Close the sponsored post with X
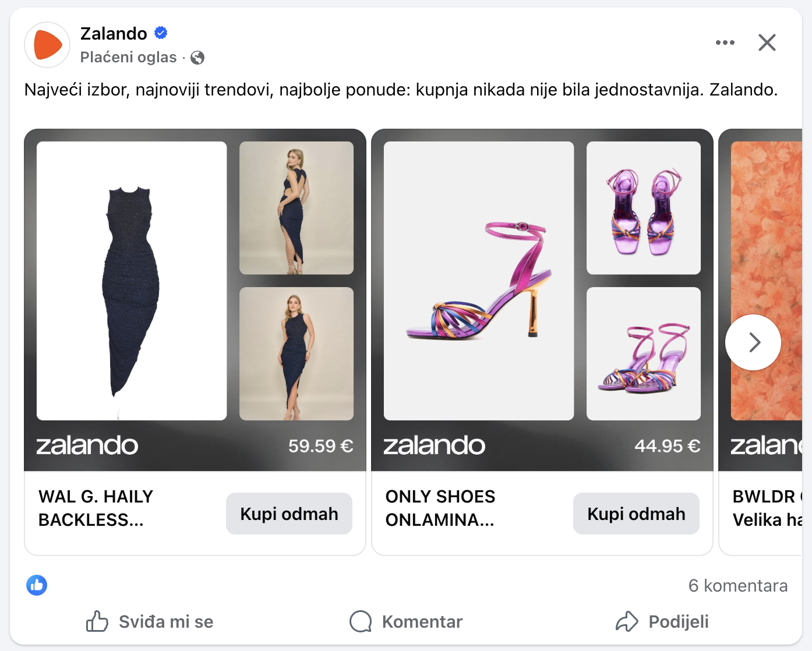Screen dimensions: 812x651 click(767, 43)
